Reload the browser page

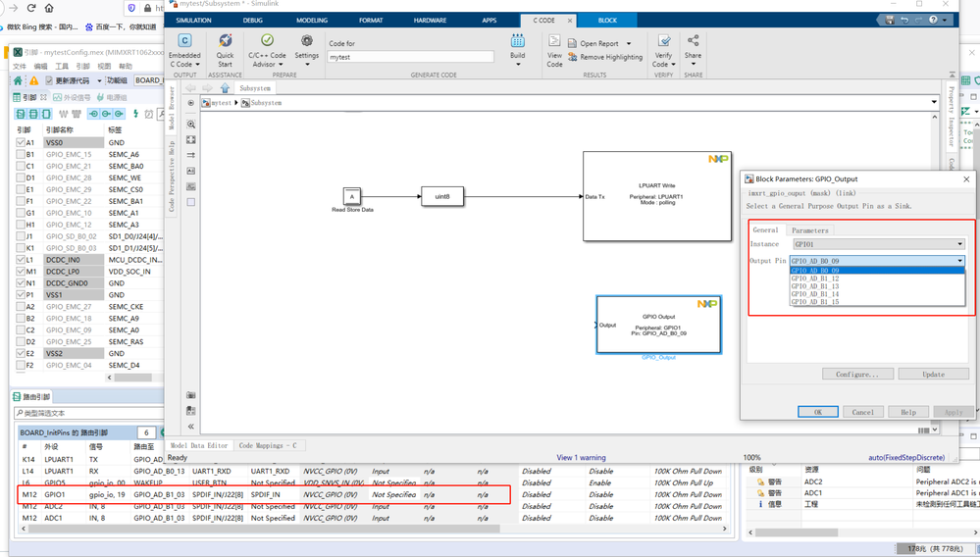(x=31, y=8)
